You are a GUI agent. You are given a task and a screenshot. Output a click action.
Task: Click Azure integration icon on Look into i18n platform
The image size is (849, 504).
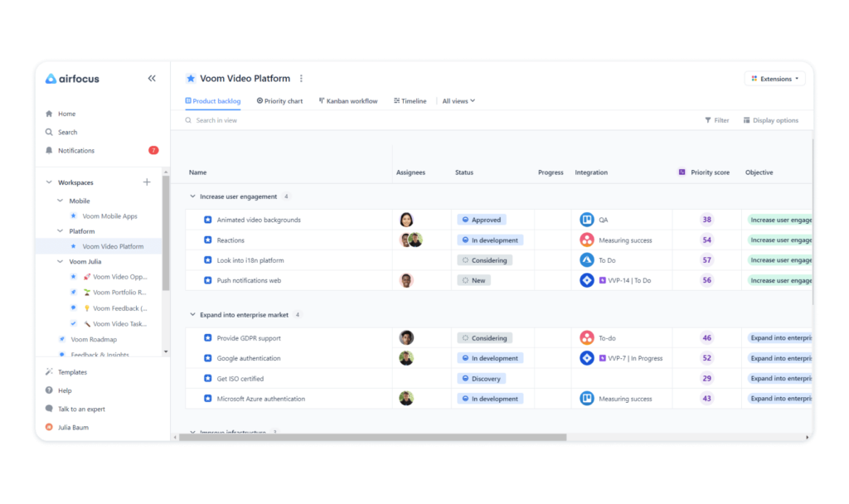[586, 260]
